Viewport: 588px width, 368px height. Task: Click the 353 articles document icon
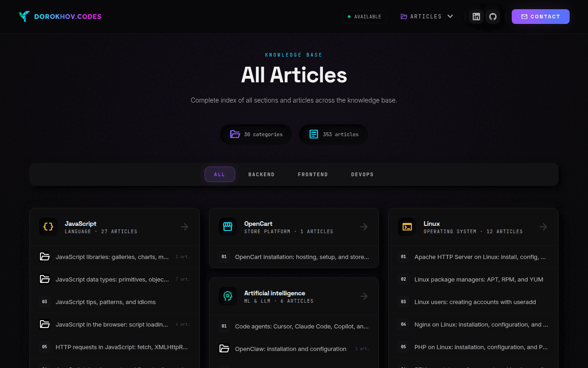pyautogui.click(x=314, y=134)
